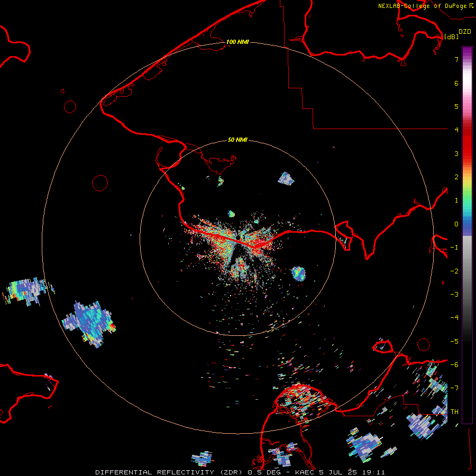Click the 2 tick label on scale
Screen dimensions: 476x476
456,177
